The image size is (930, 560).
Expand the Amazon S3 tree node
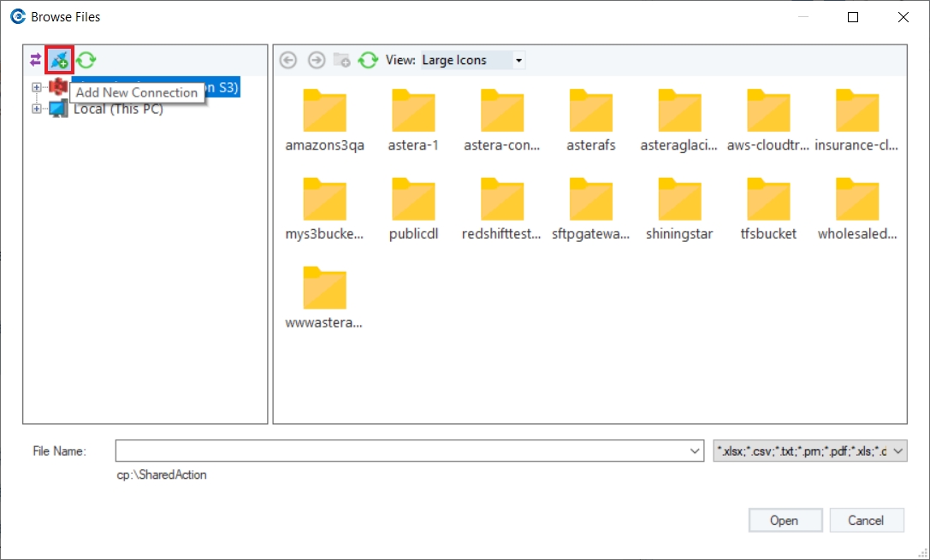37,87
